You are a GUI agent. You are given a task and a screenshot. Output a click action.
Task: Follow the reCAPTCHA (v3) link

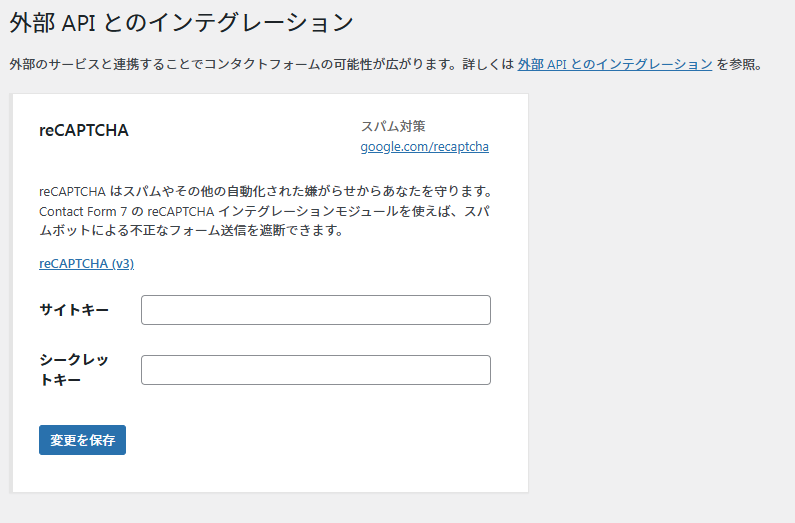pyautogui.click(x=86, y=264)
